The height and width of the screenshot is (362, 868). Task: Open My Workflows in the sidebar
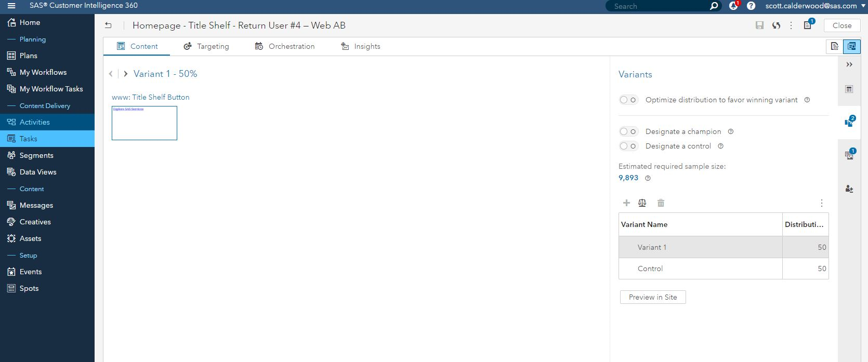[47, 72]
